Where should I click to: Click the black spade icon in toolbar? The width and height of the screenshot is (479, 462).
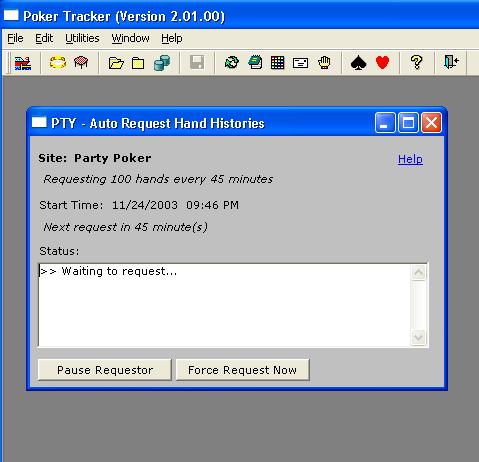point(358,62)
